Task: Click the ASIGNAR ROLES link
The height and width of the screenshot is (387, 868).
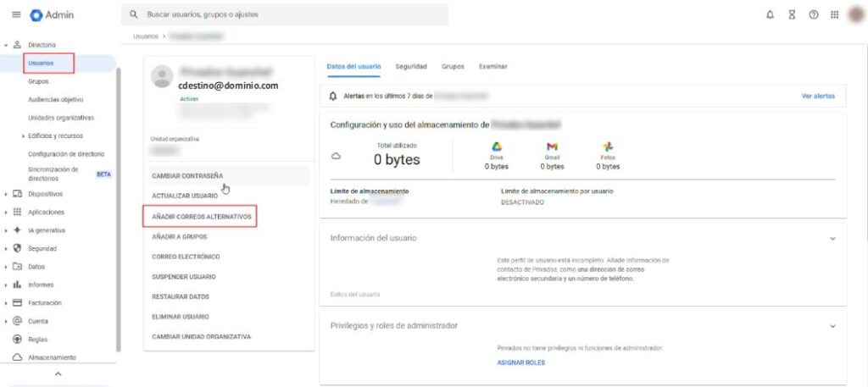Action: coord(520,362)
